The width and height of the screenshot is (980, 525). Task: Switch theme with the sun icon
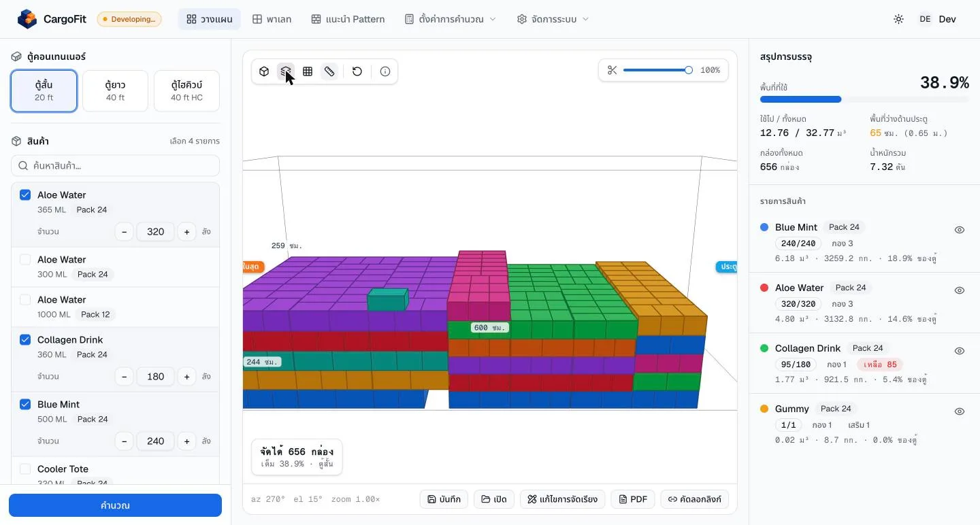[898, 19]
